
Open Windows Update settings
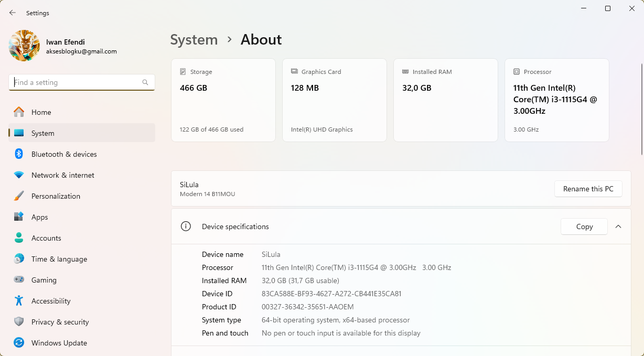pos(82,343)
